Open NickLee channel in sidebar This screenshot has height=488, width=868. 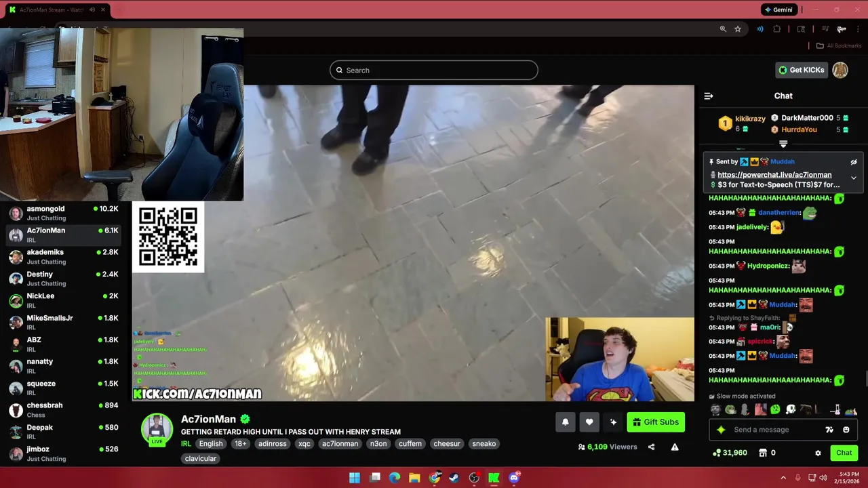(64, 300)
